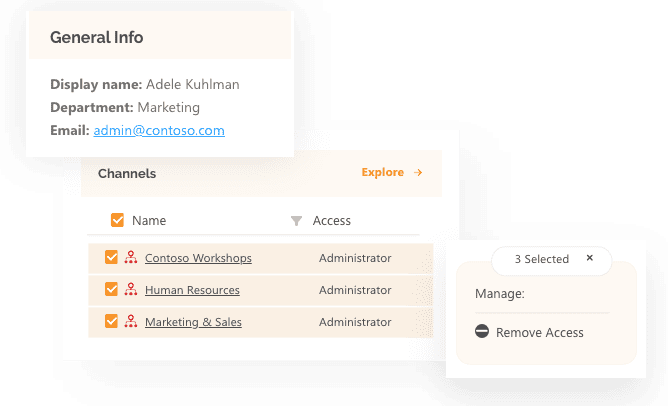Click the Explore arrow icon

pos(418,173)
